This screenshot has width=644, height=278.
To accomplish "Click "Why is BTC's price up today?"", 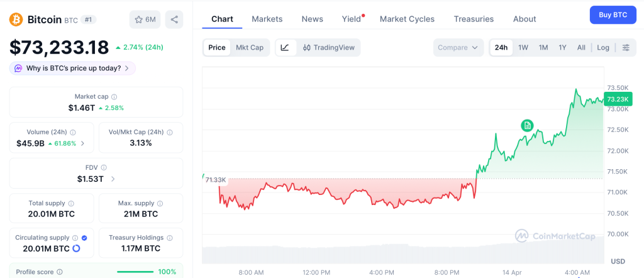I will pyautogui.click(x=73, y=68).
